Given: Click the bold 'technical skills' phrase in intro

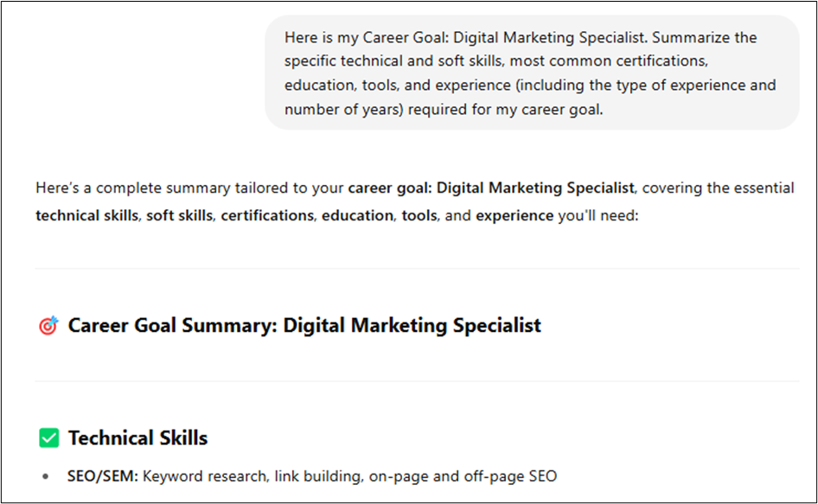Looking at the screenshot, I should coord(86,215).
